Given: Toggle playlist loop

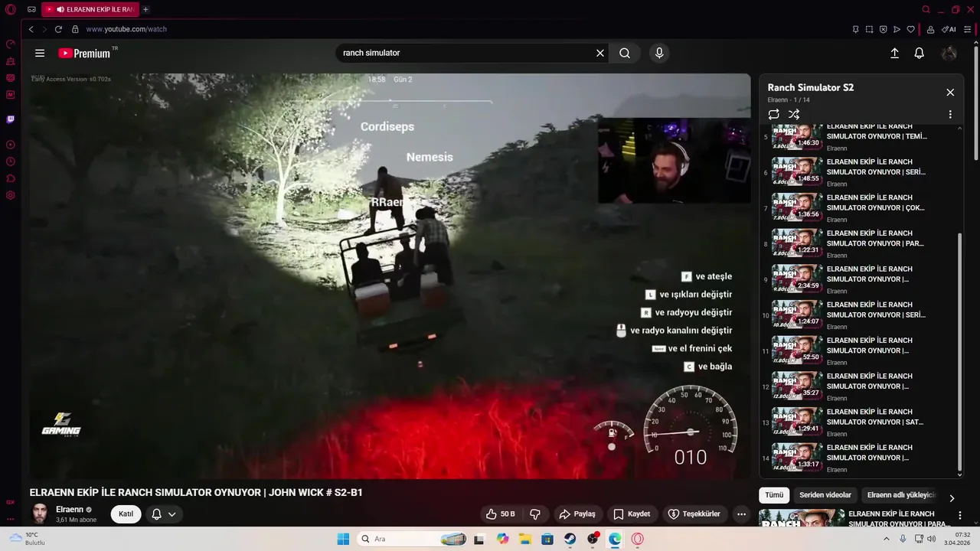Looking at the screenshot, I should click(774, 114).
